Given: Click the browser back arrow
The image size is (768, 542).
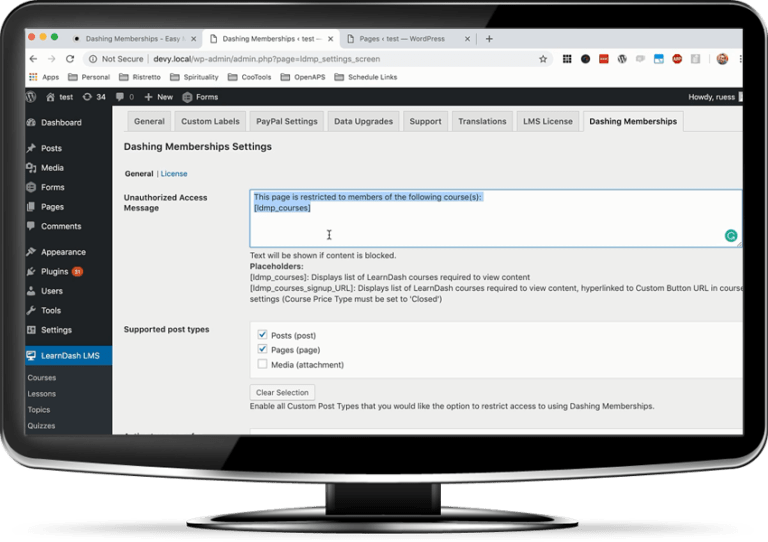Looking at the screenshot, I should pos(33,59).
